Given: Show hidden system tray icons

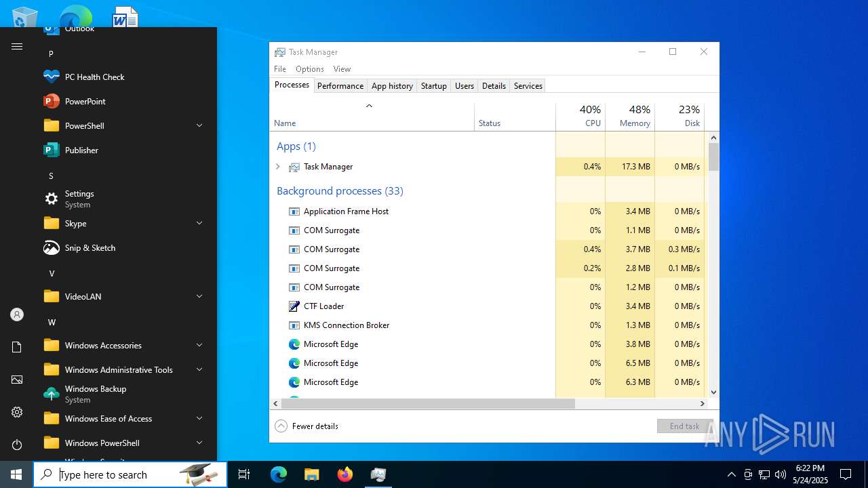Looking at the screenshot, I should 731,474.
